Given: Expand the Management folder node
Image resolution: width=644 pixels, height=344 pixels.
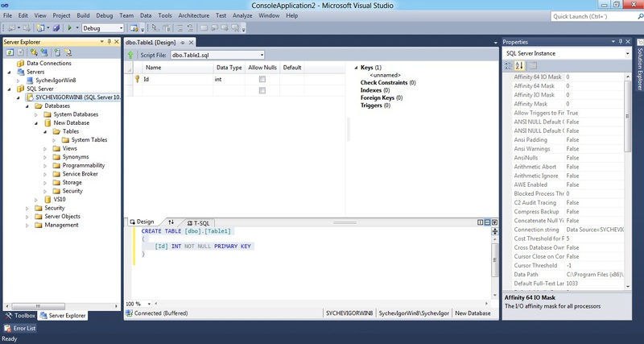Looking at the screenshot, I should click(27, 226).
